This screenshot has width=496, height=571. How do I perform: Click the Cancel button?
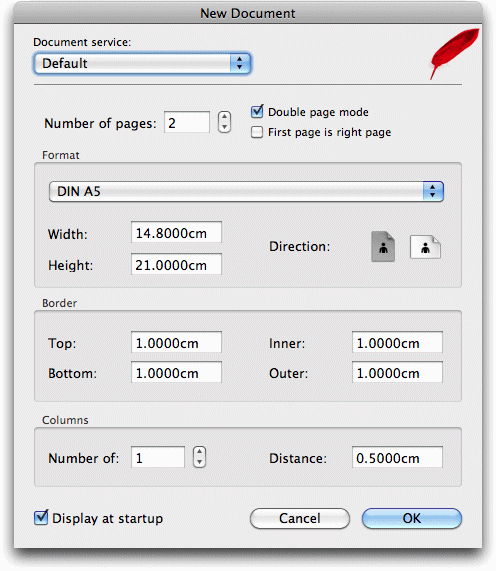click(300, 518)
